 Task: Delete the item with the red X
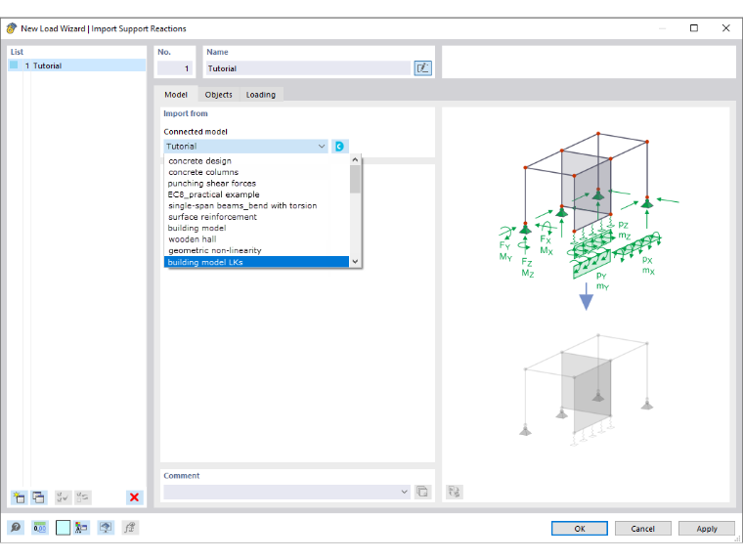coord(135,497)
